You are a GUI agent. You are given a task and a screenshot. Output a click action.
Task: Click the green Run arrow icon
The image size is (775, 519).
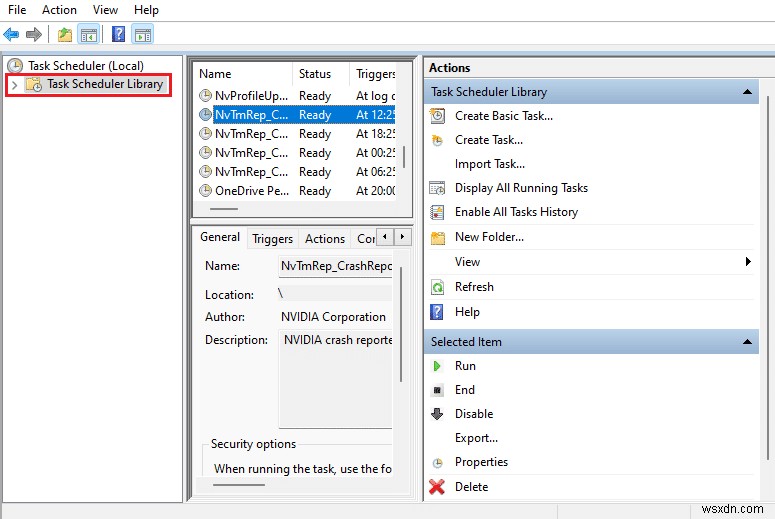point(437,366)
